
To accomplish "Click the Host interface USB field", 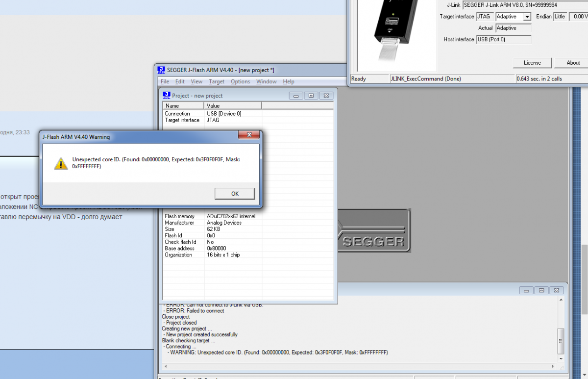I will coord(504,39).
